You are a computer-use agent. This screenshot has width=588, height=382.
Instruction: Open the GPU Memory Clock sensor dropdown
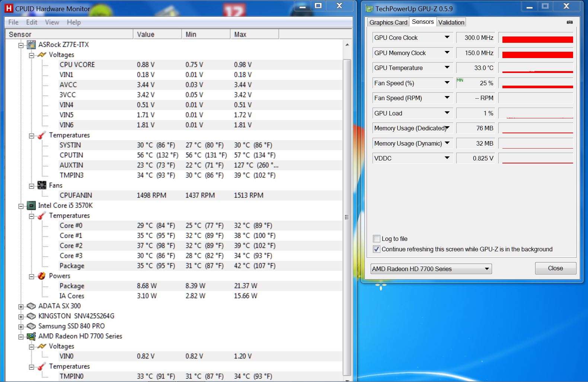click(x=447, y=52)
